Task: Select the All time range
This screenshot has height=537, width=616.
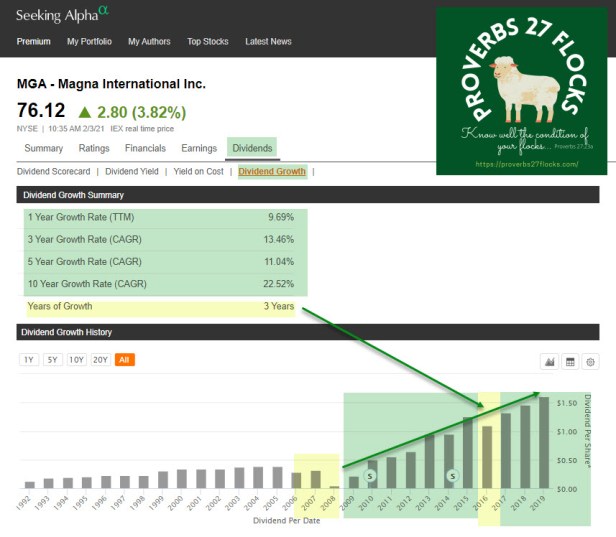Action: coord(124,360)
